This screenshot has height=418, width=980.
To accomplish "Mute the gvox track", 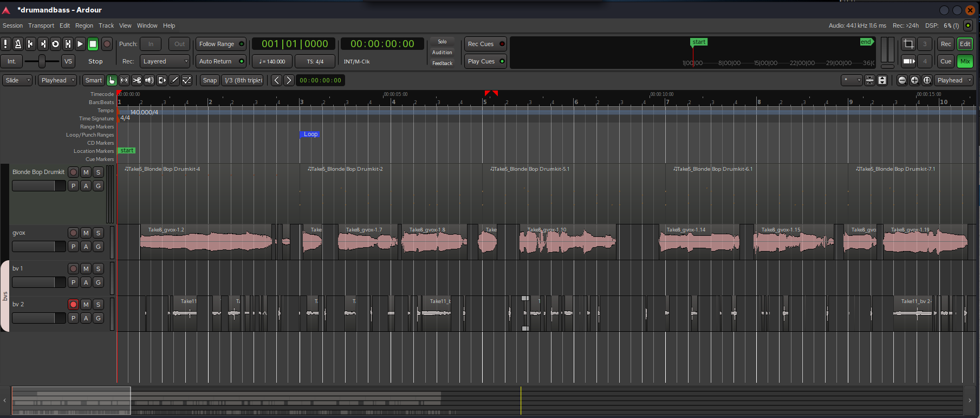I will coord(86,233).
